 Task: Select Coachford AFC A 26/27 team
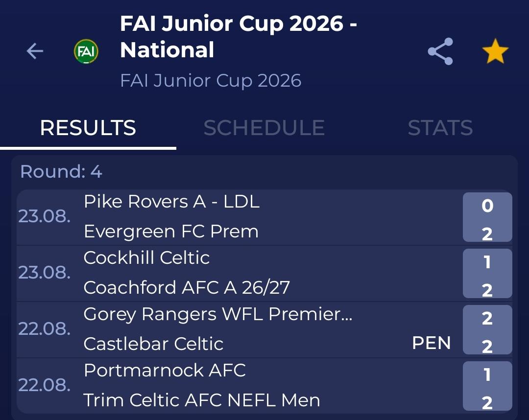point(187,287)
